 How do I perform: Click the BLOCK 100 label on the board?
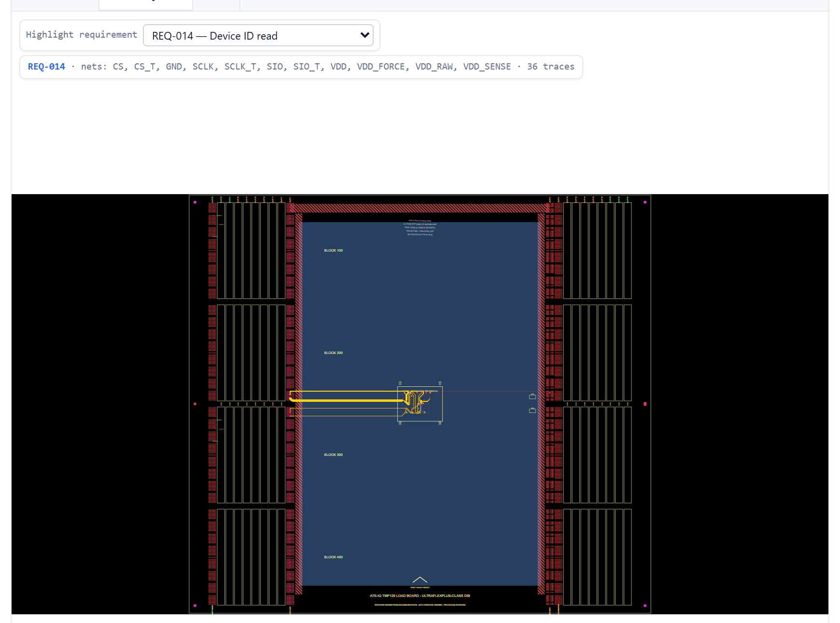click(334, 251)
